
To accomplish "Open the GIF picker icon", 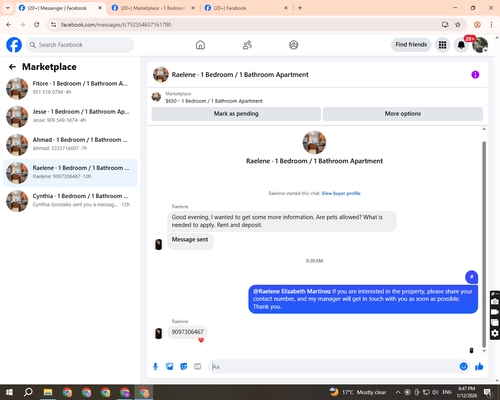I will [198, 367].
